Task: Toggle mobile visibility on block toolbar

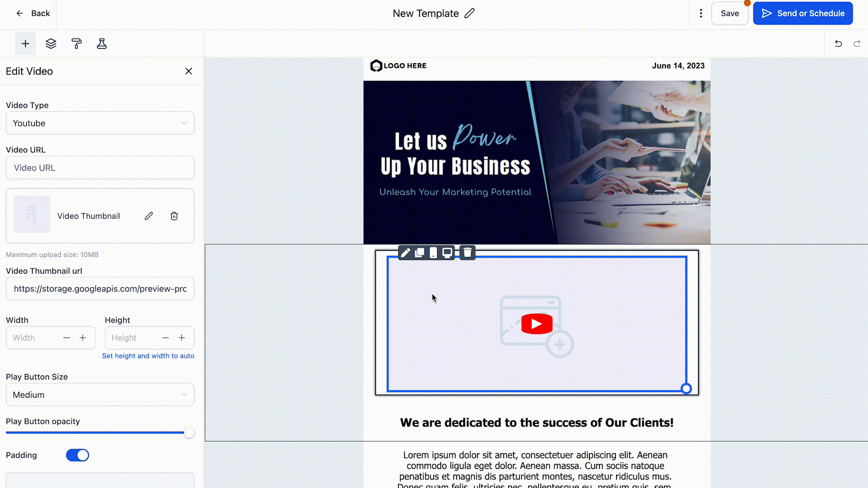Action: [x=433, y=253]
